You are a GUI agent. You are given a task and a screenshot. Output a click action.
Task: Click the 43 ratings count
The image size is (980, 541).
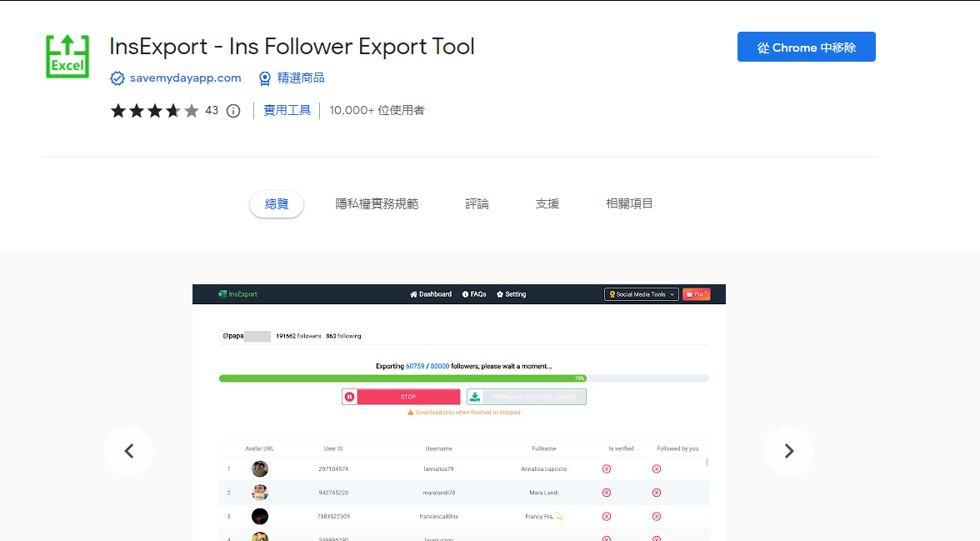point(212,111)
